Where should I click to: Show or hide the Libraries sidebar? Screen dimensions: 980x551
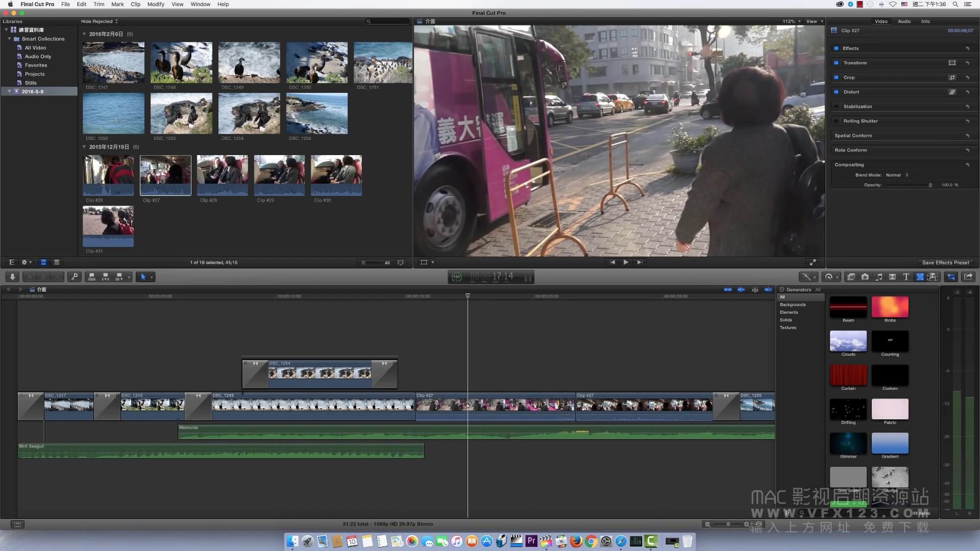pos(12,262)
